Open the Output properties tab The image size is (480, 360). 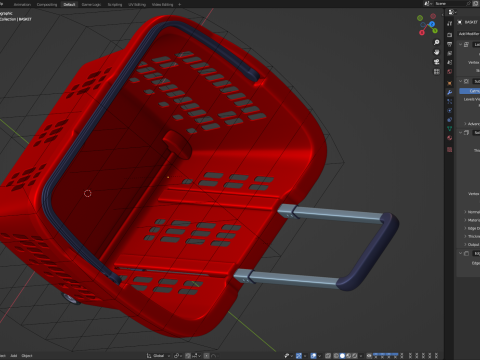[x=450, y=44]
